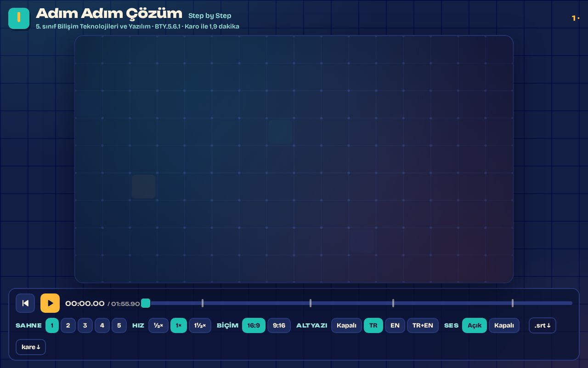
Task: Enable TR+EN dual subtitles
Action: coord(423,325)
